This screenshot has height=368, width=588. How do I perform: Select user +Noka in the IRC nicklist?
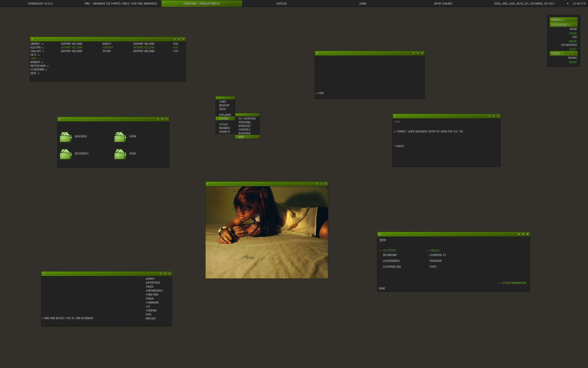tap(150, 298)
